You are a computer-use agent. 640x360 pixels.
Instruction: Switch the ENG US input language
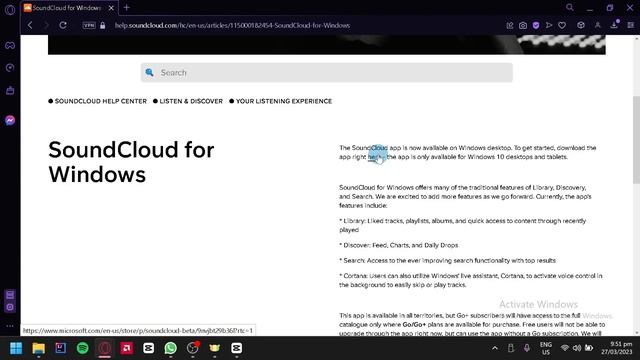[x=546, y=348]
